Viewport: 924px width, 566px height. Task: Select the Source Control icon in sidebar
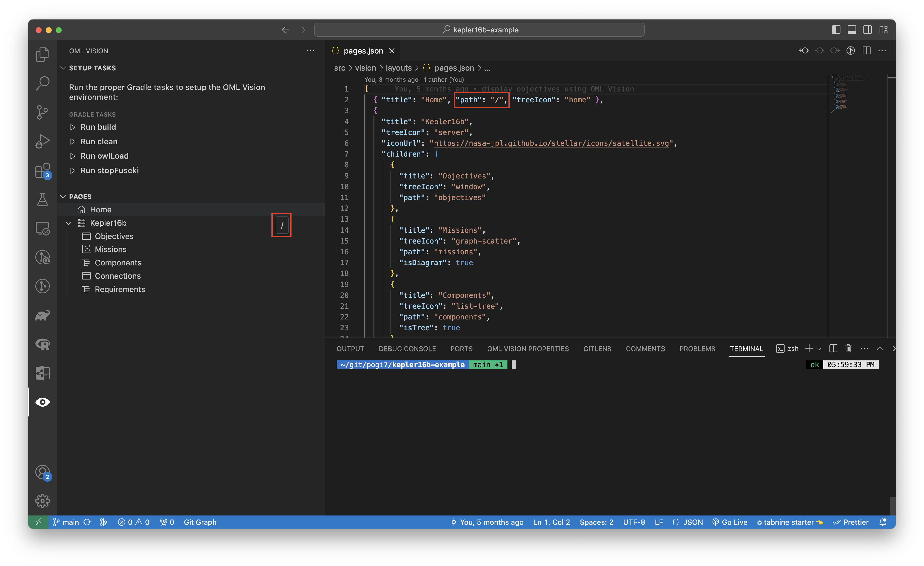pyautogui.click(x=42, y=111)
